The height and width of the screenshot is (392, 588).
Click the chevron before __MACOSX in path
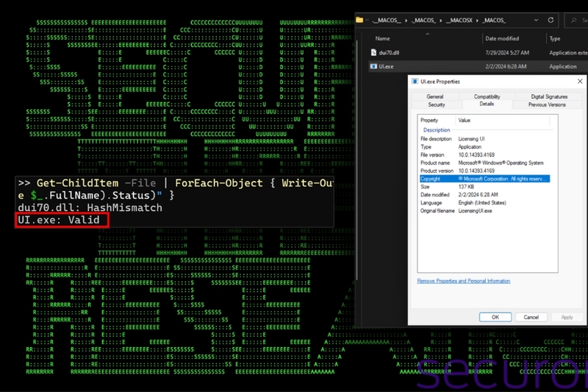441,20
